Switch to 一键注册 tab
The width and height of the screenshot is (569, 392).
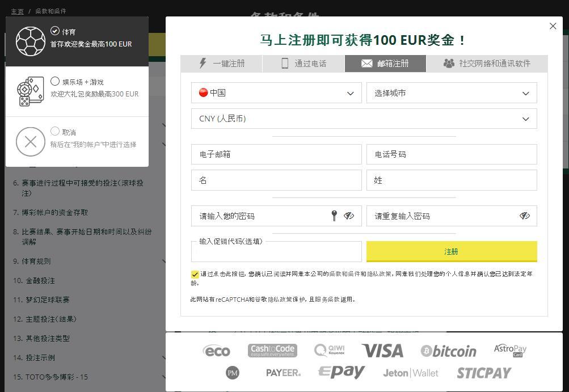point(221,64)
